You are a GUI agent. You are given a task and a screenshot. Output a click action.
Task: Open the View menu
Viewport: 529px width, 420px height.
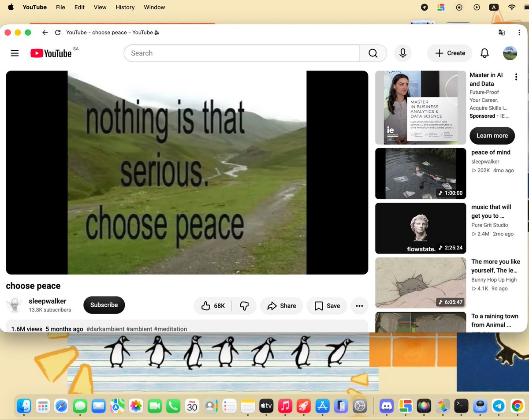[100, 7]
